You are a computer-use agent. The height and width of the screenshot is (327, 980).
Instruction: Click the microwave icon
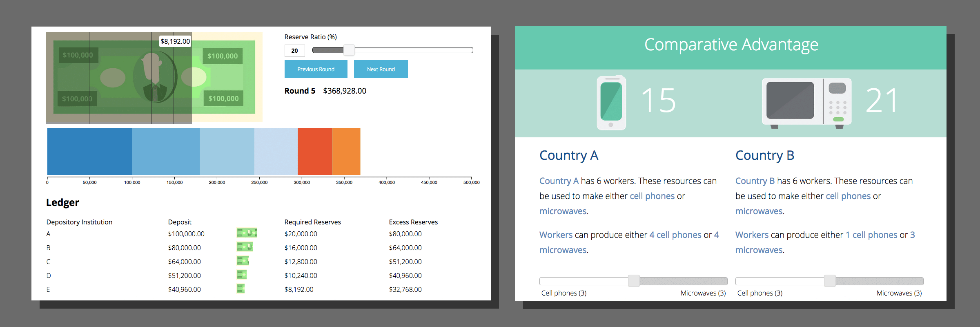pyautogui.click(x=806, y=102)
